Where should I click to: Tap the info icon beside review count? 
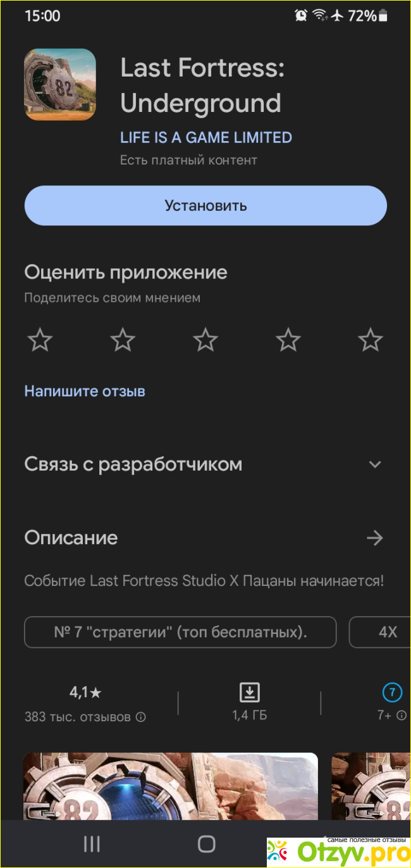tap(141, 717)
